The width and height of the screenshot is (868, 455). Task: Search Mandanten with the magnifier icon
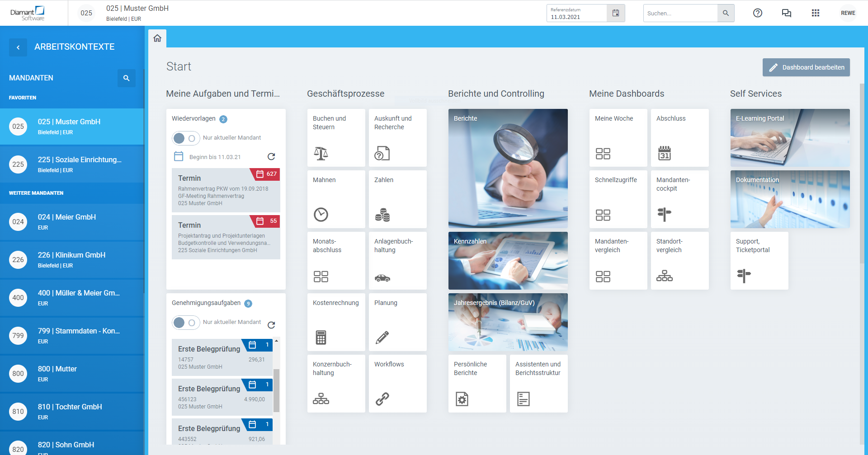tap(127, 78)
